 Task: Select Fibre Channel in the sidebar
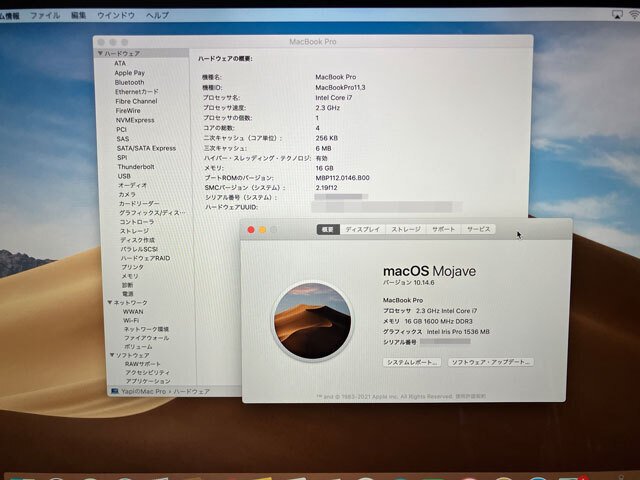(x=136, y=101)
